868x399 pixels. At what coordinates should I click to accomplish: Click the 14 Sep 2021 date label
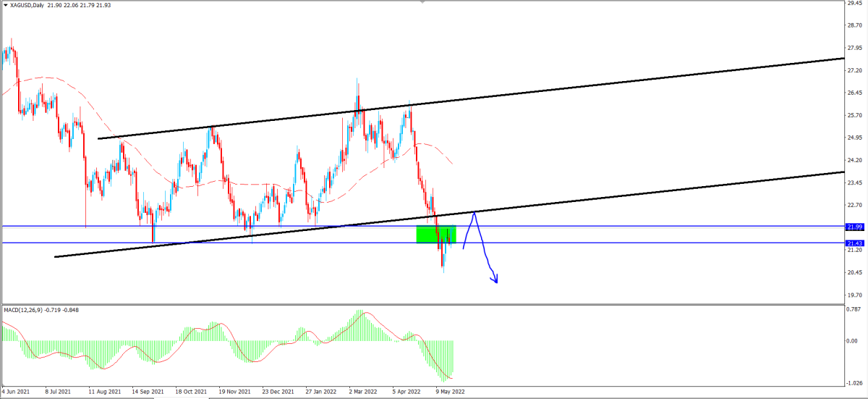pyautogui.click(x=148, y=392)
